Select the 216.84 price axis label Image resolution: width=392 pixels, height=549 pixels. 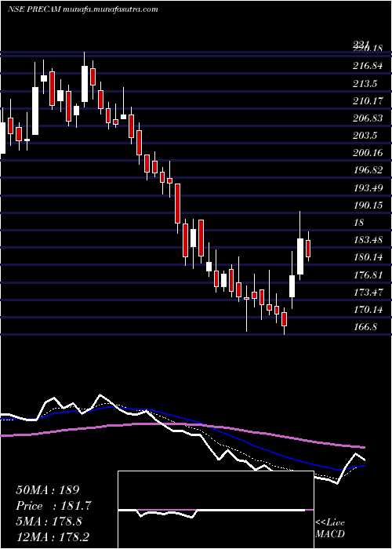tap(368, 66)
